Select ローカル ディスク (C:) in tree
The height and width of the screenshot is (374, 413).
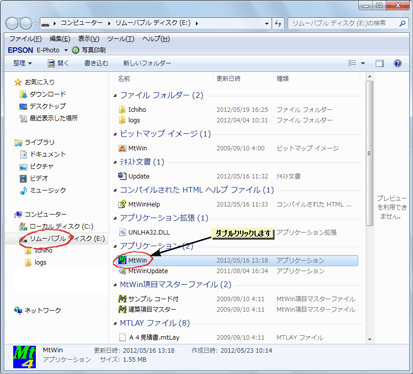point(56,227)
